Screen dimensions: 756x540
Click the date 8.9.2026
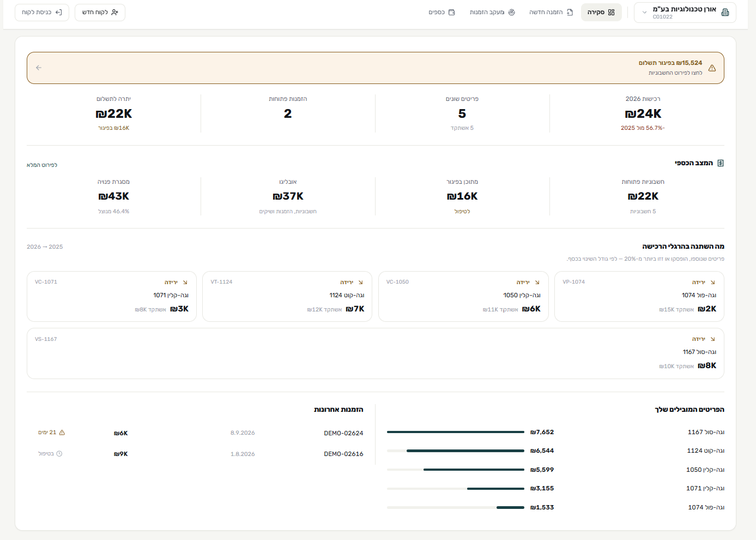click(243, 433)
